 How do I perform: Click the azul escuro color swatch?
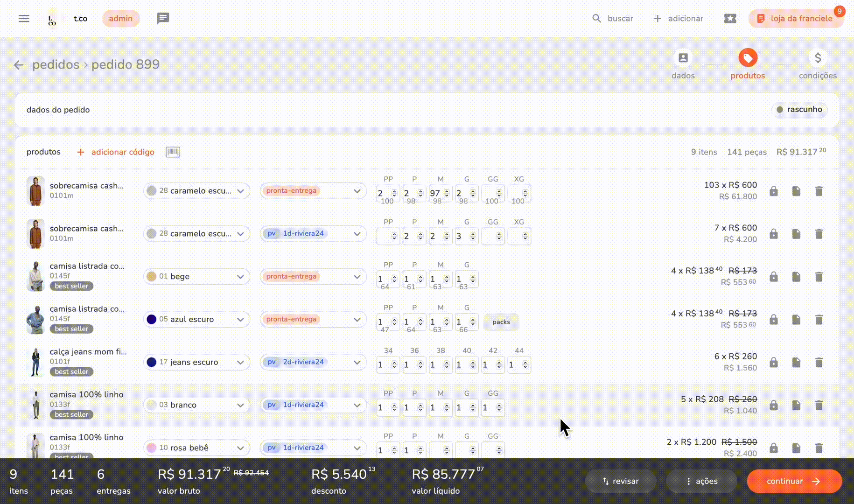pyautogui.click(x=152, y=319)
